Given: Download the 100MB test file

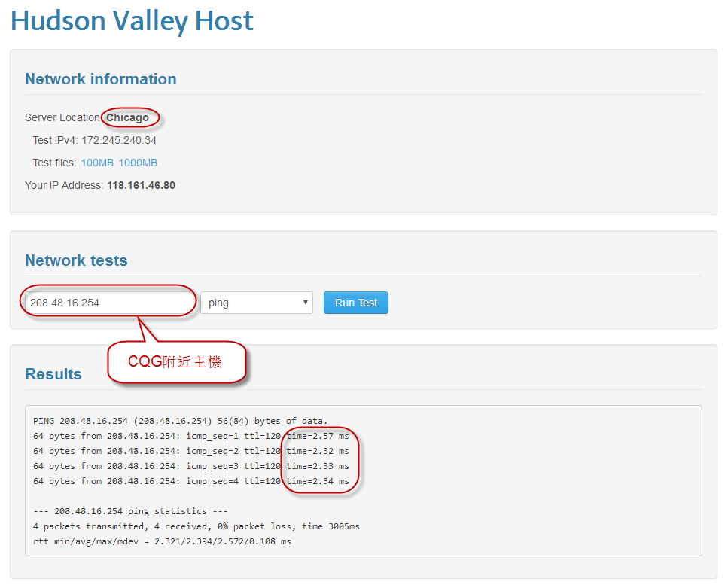Looking at the screenshot, I should [97, 163].
